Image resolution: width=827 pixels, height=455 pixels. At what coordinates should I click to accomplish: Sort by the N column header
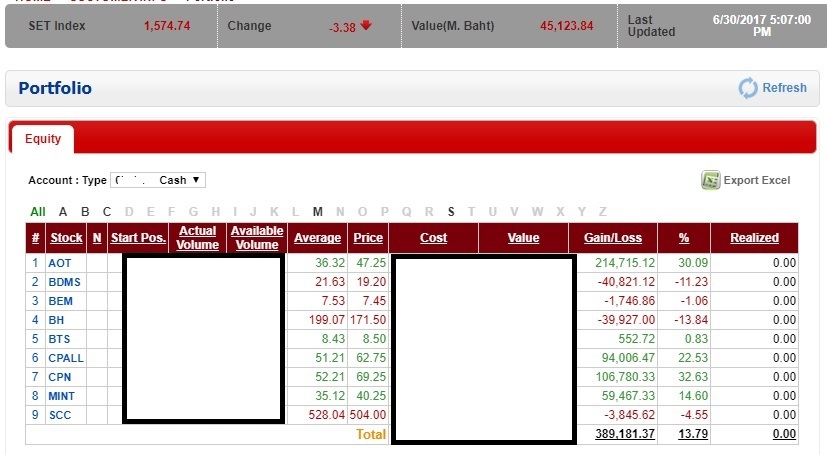pos(97,238)
